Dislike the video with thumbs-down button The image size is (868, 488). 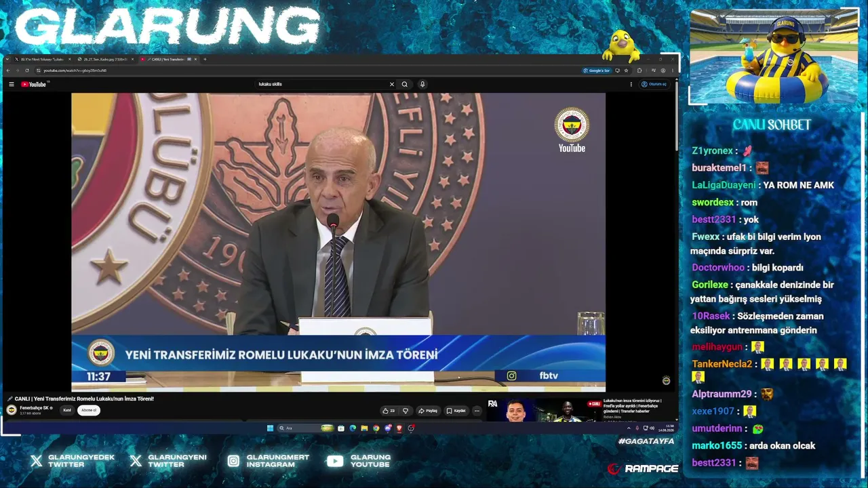coord(406,411)
